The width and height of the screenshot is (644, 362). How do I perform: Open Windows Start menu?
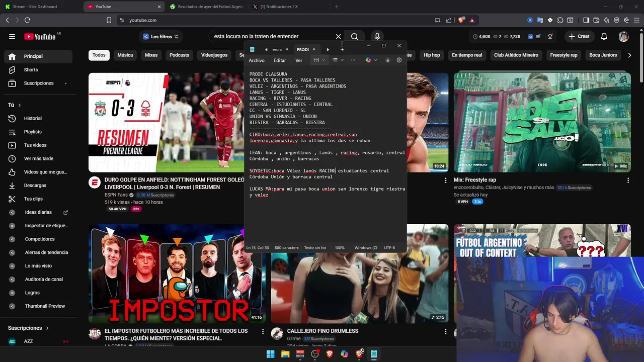270,354
